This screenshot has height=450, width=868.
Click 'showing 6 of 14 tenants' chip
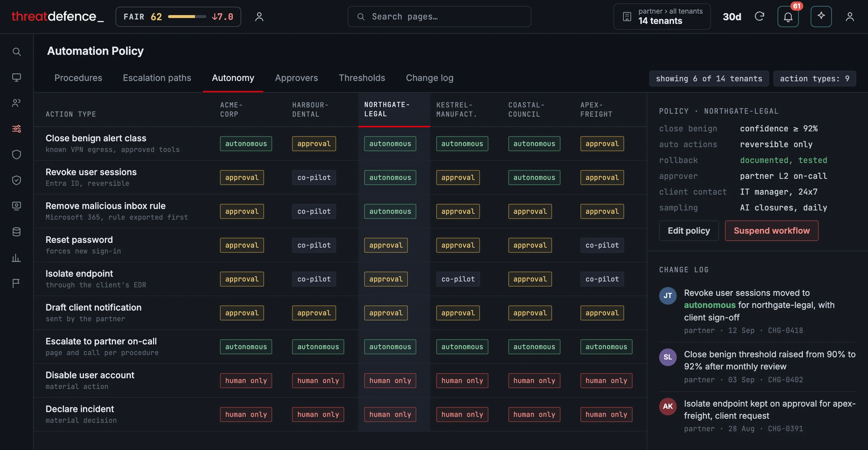709,78
